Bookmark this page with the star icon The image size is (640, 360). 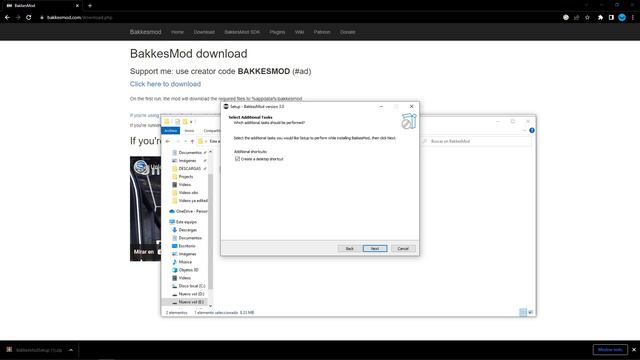click(x=587, y=18)
